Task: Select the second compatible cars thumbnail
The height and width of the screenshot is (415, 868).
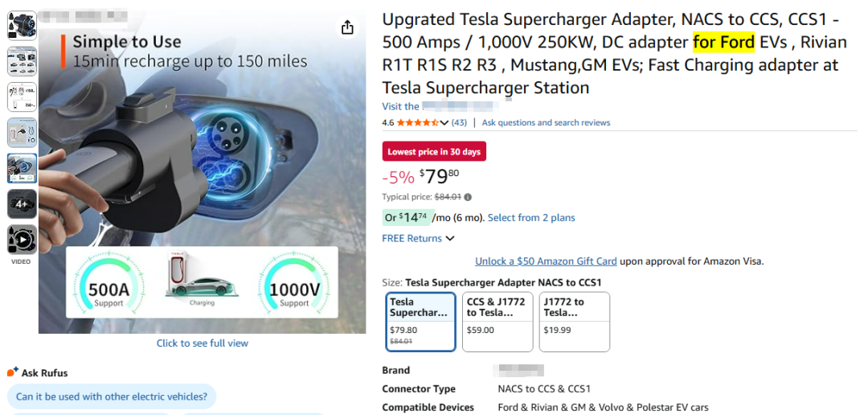Action: (x=22, y=61)
